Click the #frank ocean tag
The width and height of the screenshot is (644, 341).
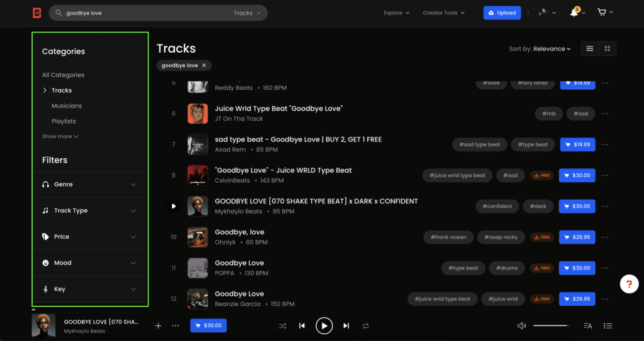(x=448, y=237)
